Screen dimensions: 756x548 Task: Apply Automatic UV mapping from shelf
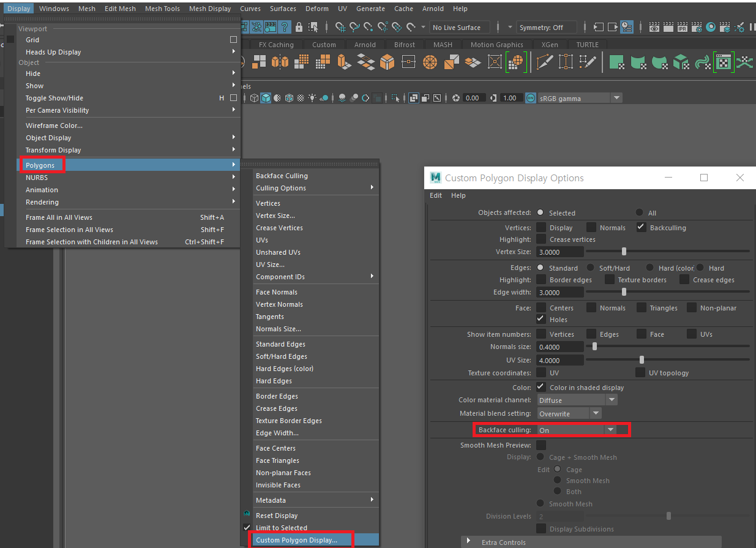point(681,62)
